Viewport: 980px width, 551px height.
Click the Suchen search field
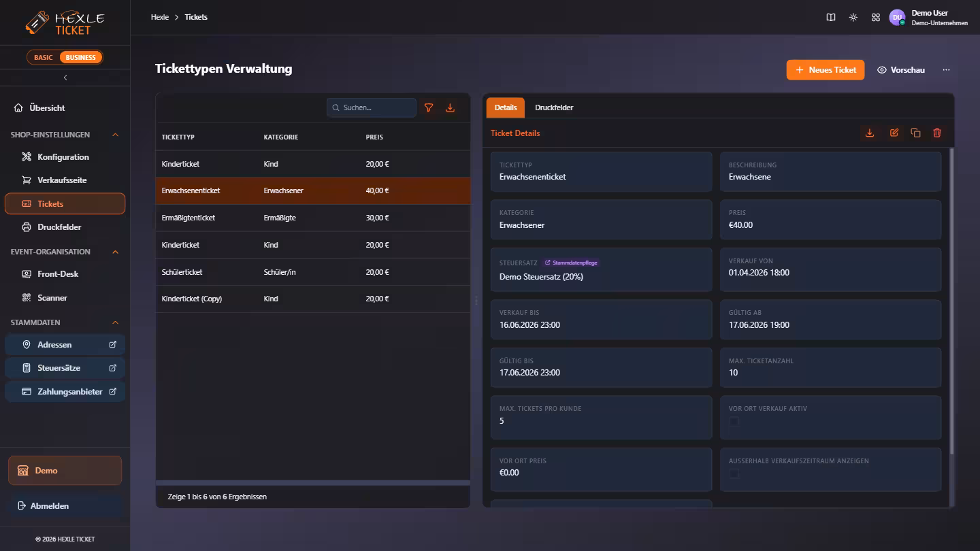click(372, 107)
